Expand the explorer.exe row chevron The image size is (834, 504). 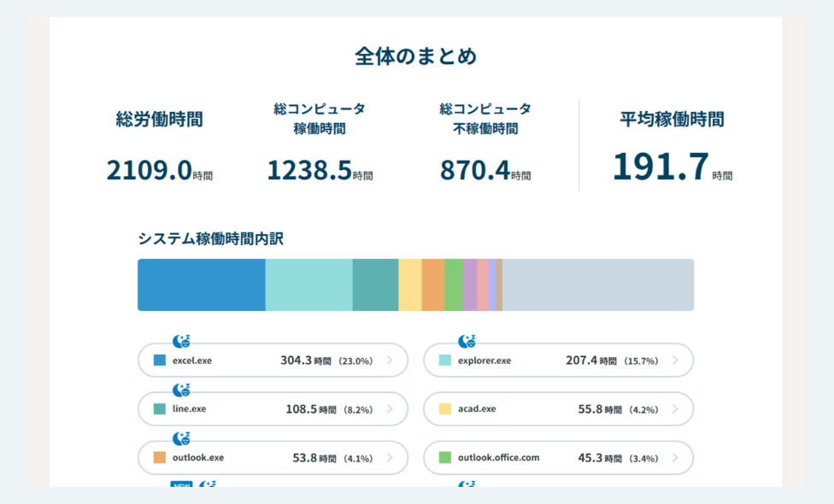(674, 360)
